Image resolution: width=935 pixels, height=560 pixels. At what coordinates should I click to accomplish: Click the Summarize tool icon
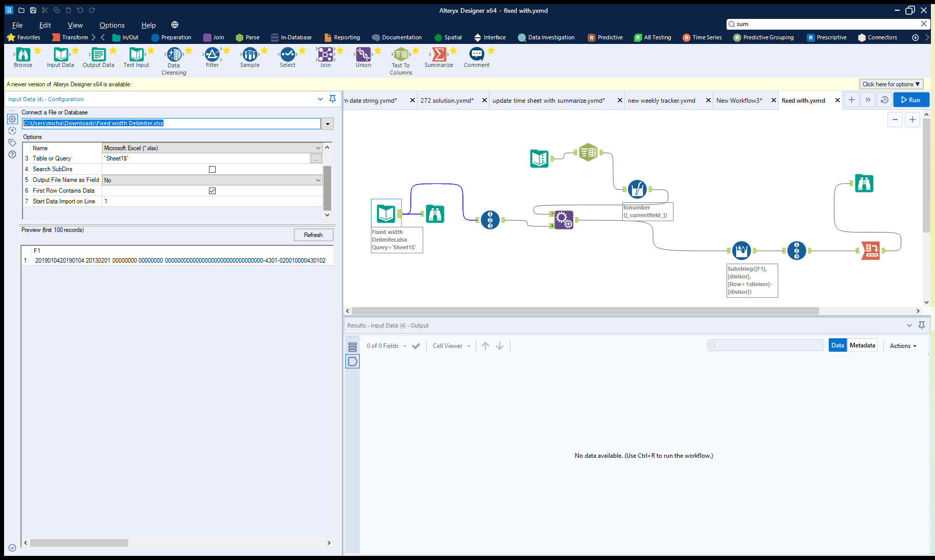click(438, 55)
